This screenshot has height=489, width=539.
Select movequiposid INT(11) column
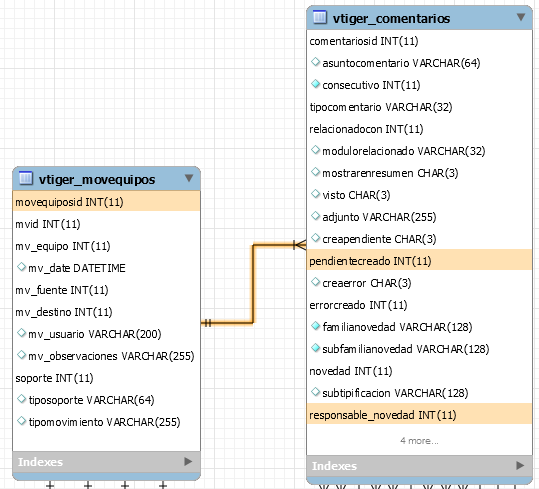106,202
